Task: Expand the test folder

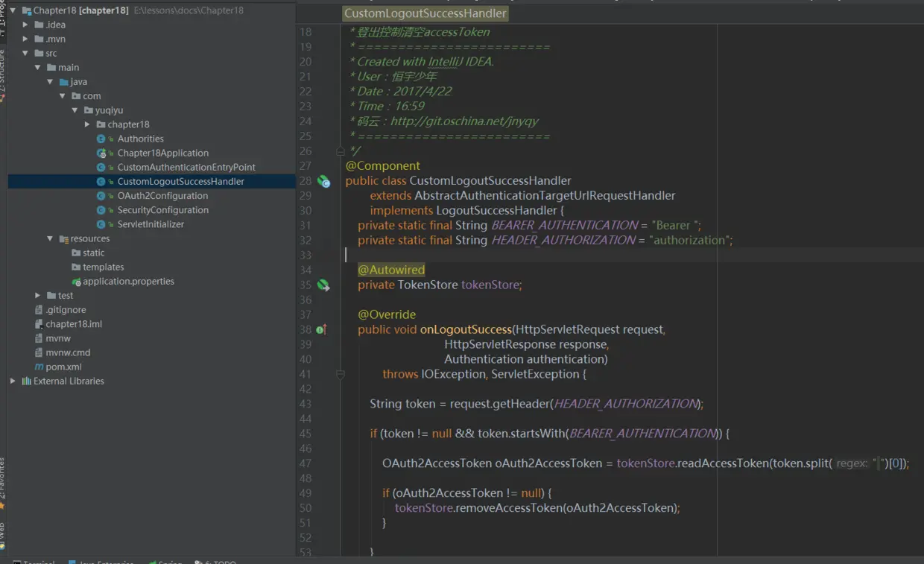Action: tap(38, 296)
